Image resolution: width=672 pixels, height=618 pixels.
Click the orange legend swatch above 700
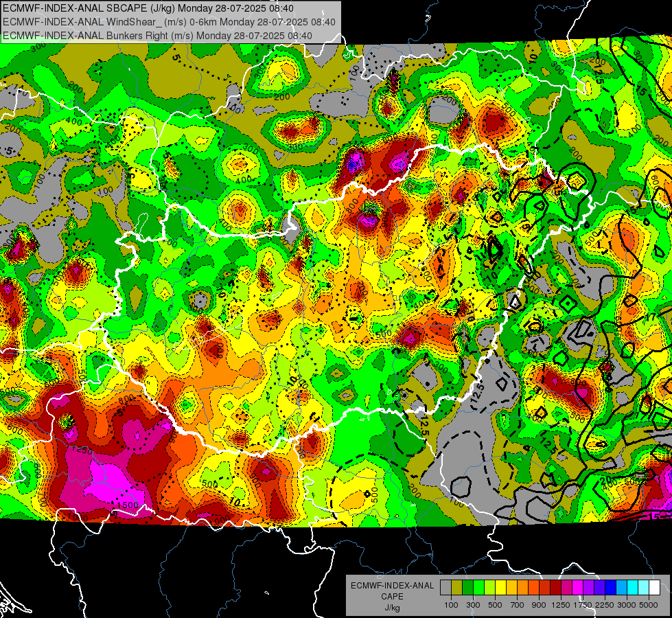coord(522,587)
